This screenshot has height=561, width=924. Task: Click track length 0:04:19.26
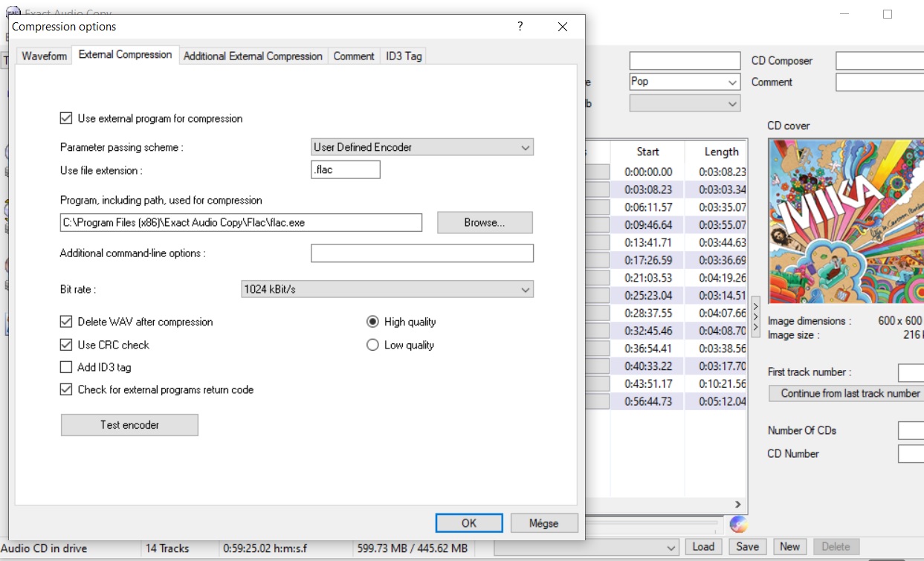(722, 278)
